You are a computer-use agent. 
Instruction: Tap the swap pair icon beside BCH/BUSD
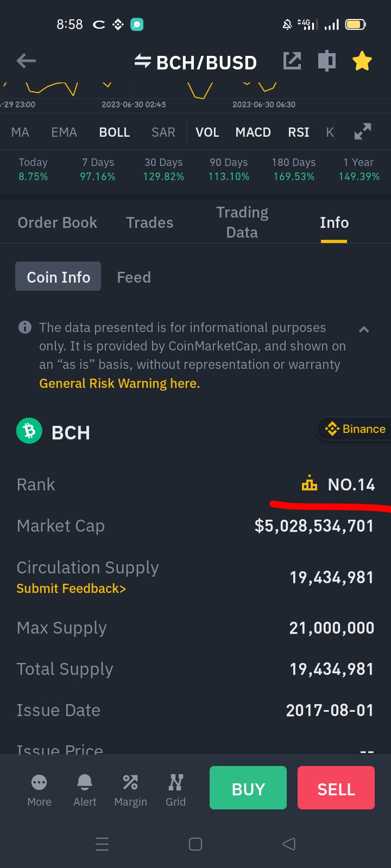click(x=143, y=61)
